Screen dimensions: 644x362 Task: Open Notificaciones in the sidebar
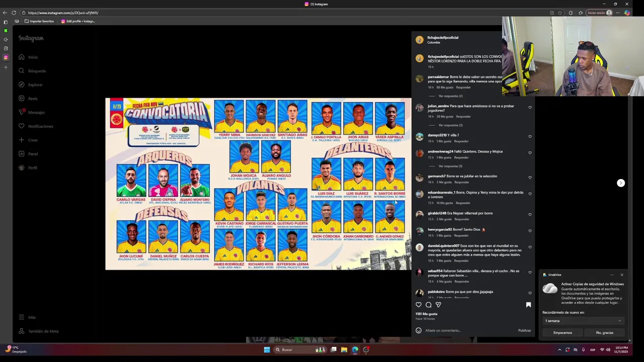(x=35, y=126)
